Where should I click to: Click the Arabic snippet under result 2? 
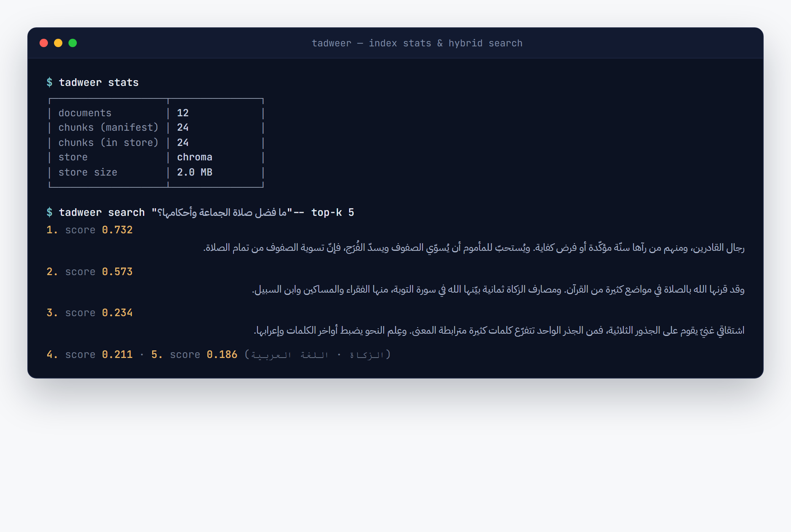pos(498,290)
